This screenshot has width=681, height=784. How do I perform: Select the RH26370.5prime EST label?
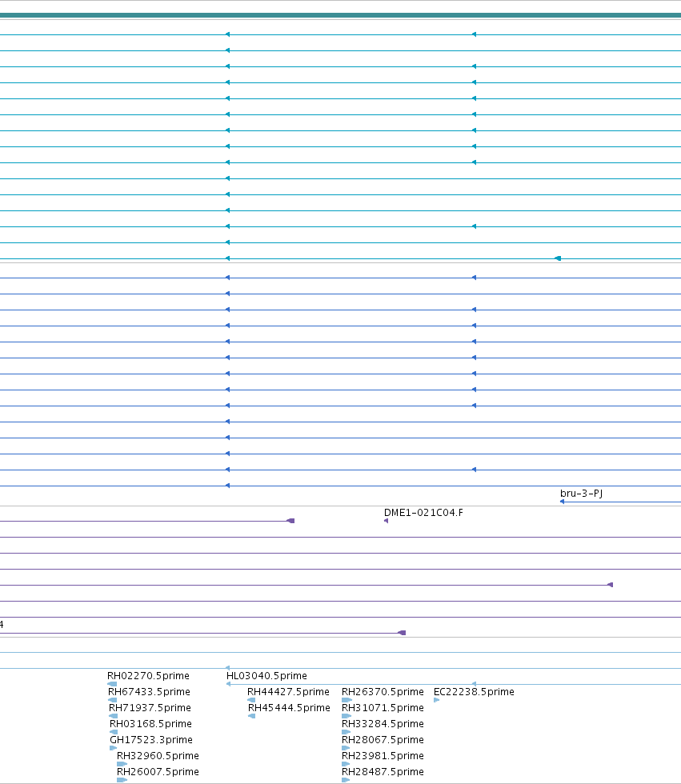tap(383, 692)
